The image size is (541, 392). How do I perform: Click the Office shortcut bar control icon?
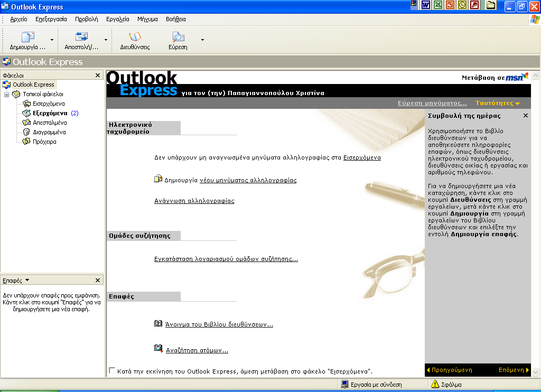[413, 4]
